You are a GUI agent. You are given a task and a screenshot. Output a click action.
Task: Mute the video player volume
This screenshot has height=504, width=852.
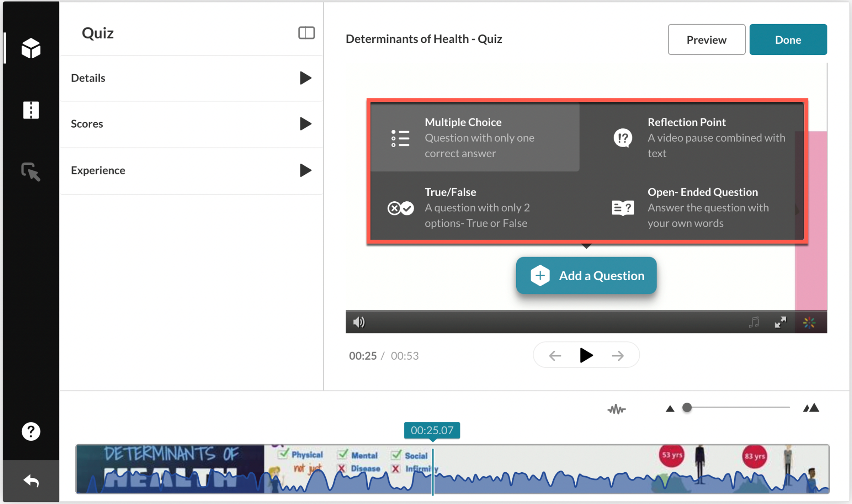359,322
